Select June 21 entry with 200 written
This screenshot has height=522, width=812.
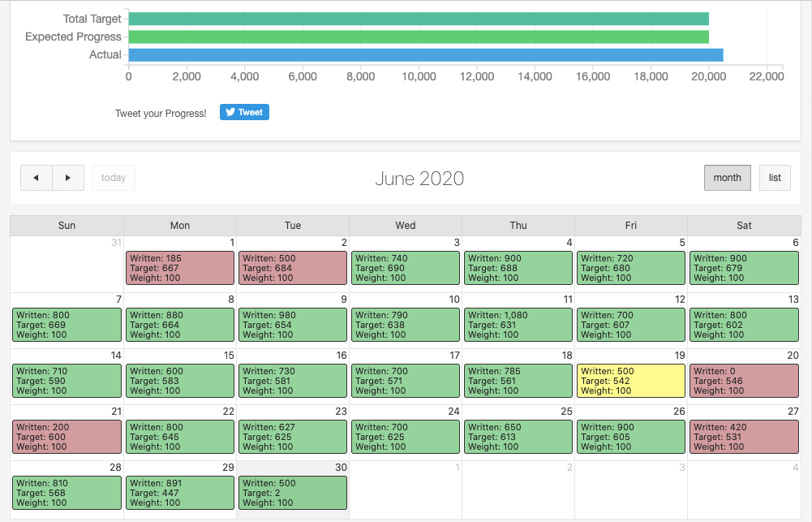point(67,437)
